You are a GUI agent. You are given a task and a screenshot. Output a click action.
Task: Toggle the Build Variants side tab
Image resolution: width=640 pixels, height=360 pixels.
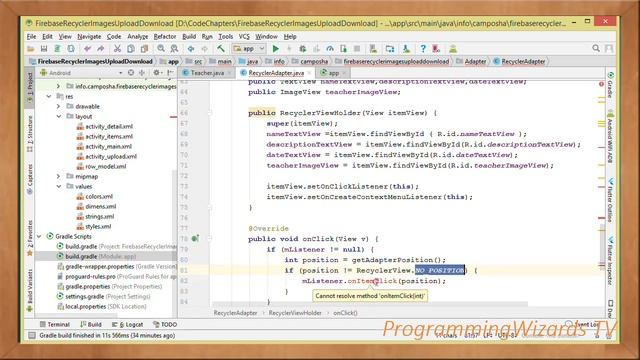coord(30,290)
